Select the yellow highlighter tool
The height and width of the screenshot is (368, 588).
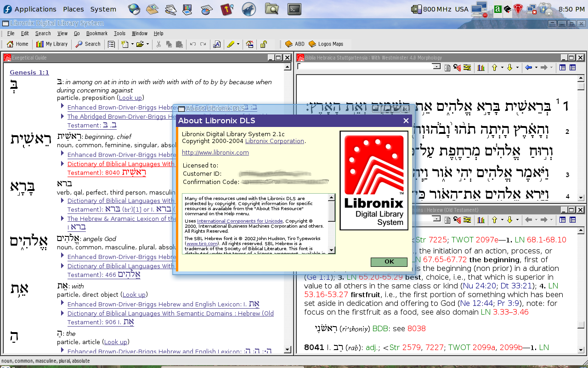(231, 44)
